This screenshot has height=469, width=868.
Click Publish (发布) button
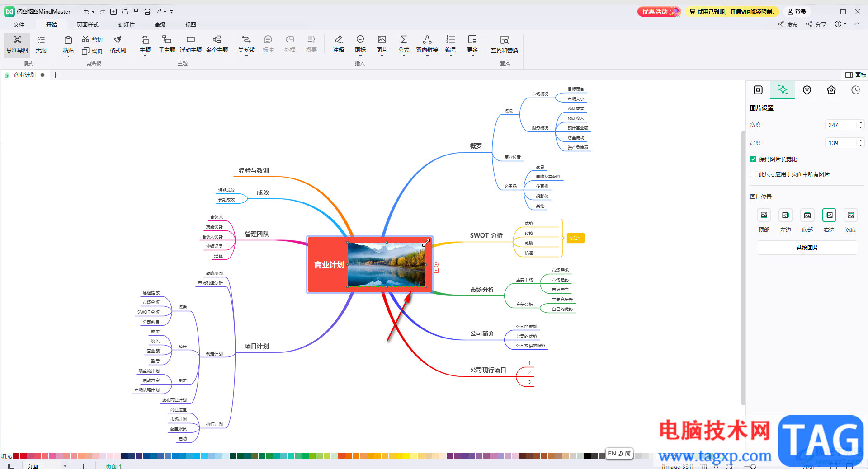point(788,24)
